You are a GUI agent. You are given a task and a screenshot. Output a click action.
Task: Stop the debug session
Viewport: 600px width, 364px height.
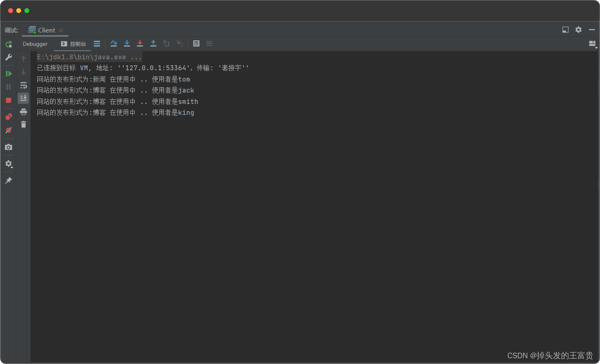click(x=9, y=100)
